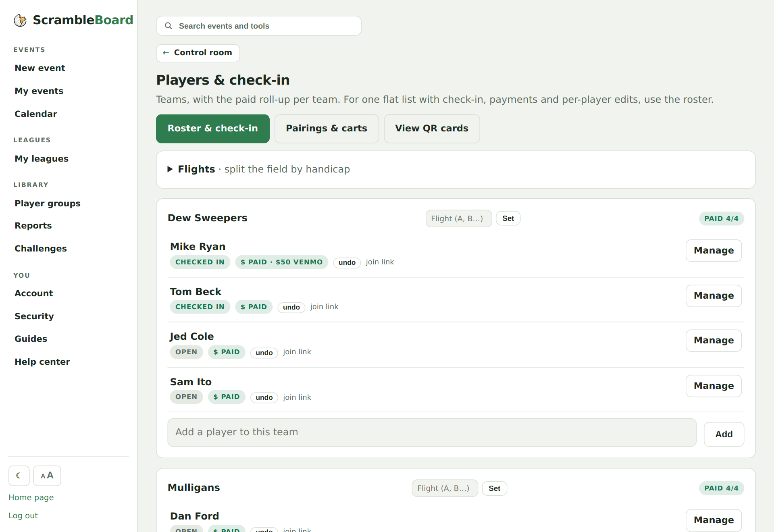Manage Mike Ryan

coord(714,251)
